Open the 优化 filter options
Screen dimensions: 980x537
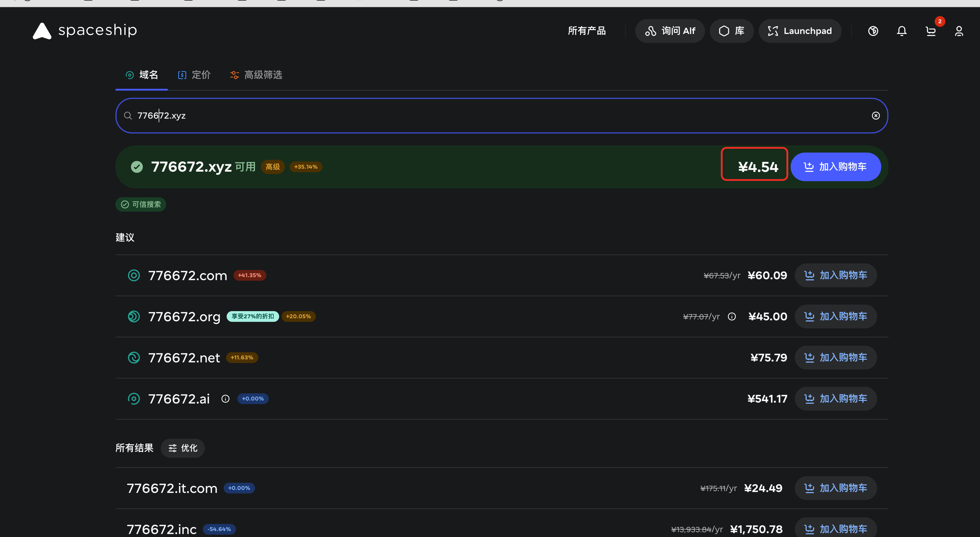(x=183, y=448)
